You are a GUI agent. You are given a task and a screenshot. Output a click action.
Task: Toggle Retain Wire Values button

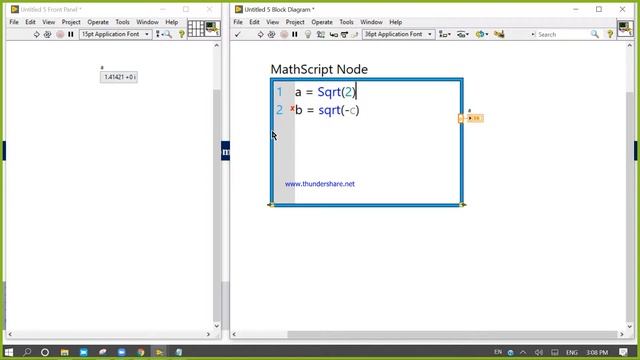pyautogui.click(x=321, y=35)
